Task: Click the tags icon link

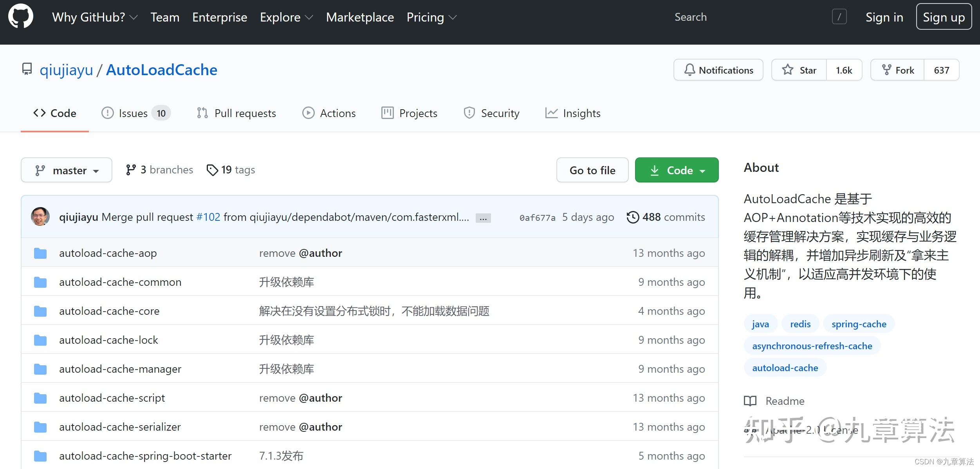Action: (212, 170)
